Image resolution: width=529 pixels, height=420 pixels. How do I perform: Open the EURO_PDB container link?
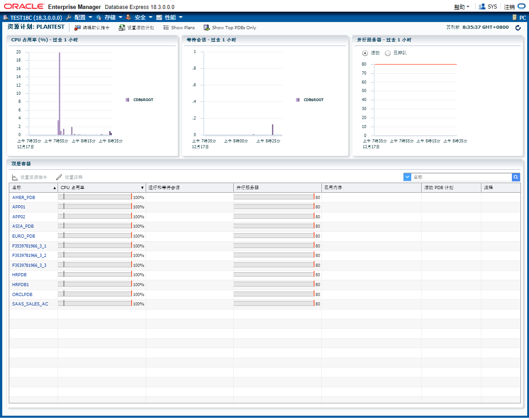pyautogui.click(x=24, y=236)
